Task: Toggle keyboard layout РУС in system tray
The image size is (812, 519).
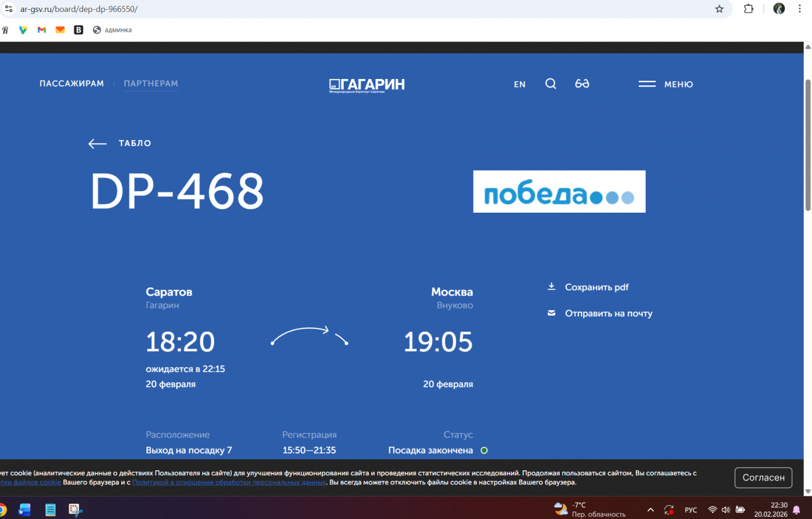Action: (x=691, y=510)
